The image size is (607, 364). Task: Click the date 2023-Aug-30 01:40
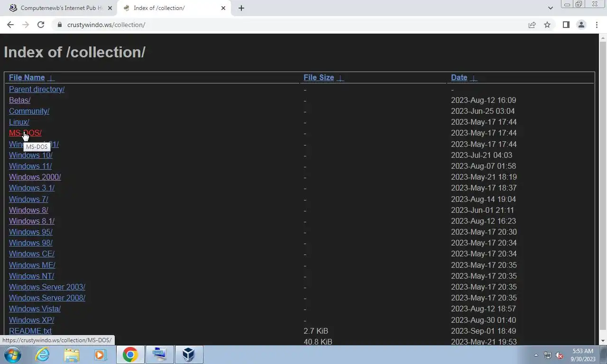483,320
